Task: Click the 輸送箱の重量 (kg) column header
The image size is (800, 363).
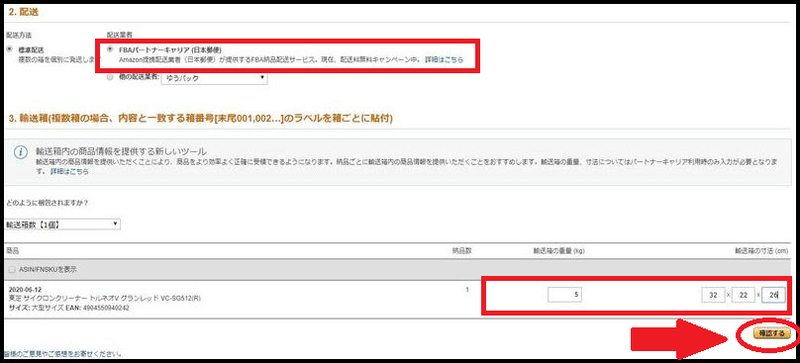Action: pyautogui.click(x=559, y=251)
